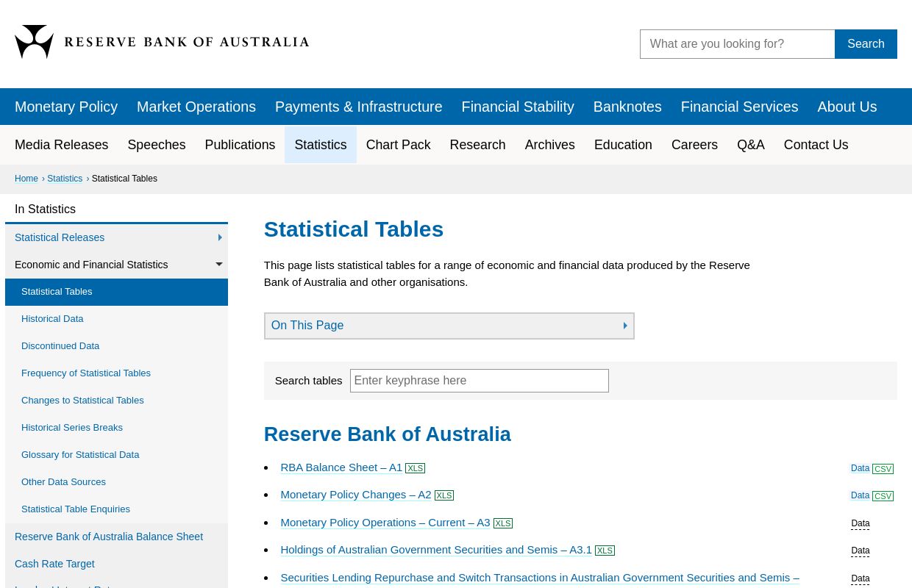Open the Chart Pack page
This screenshot has height=588, width=912.
coord(399,145)
